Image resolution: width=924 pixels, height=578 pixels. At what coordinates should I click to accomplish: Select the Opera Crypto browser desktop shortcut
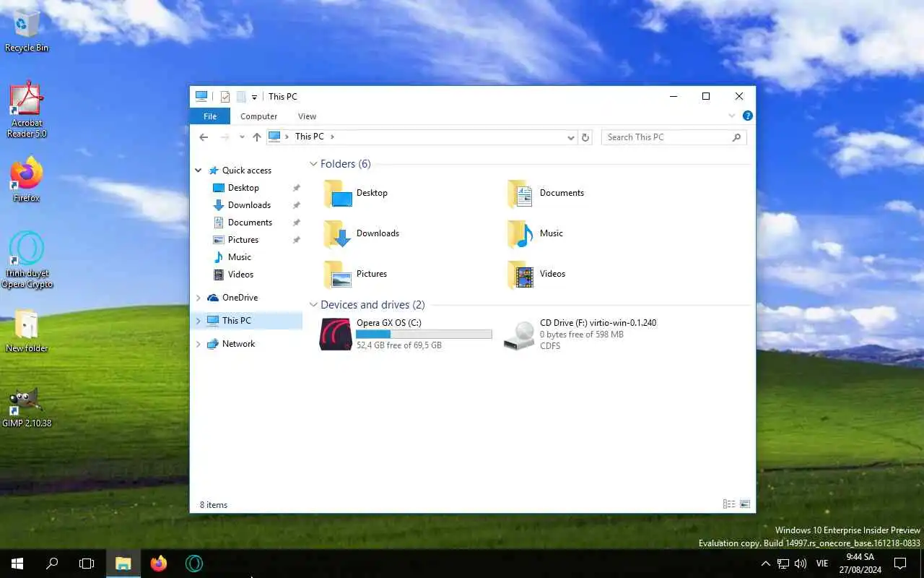coord(27,260)
